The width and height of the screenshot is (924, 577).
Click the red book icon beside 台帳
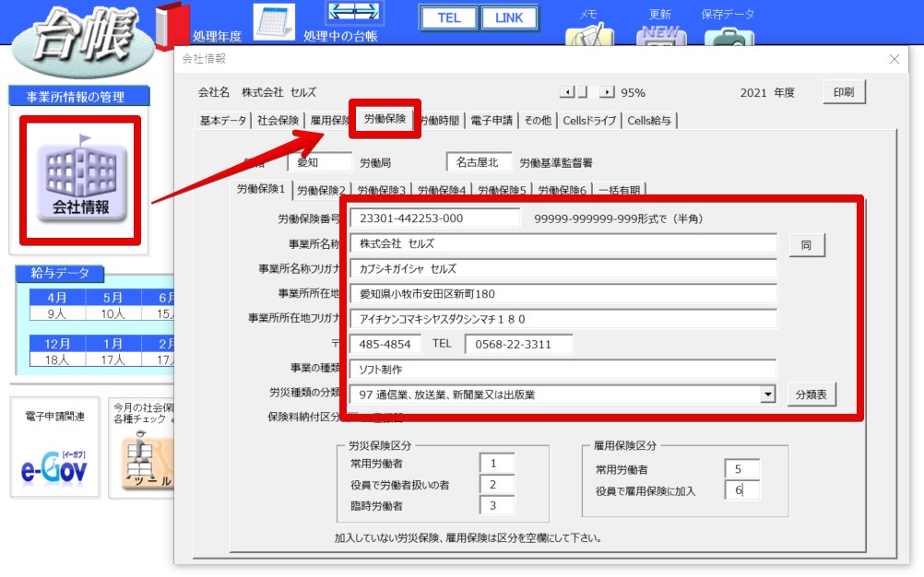(x=172, y=25)
